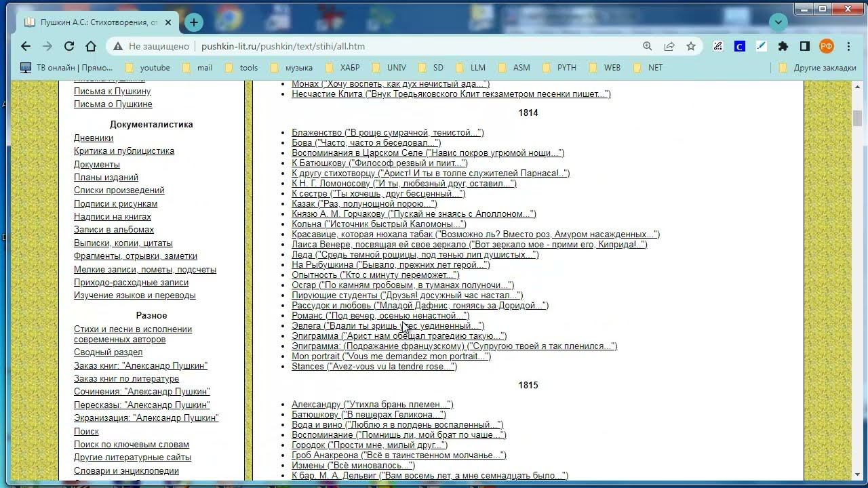
Task: Open the Extensions puzzle icon
Action: click(x=783, y=46)
